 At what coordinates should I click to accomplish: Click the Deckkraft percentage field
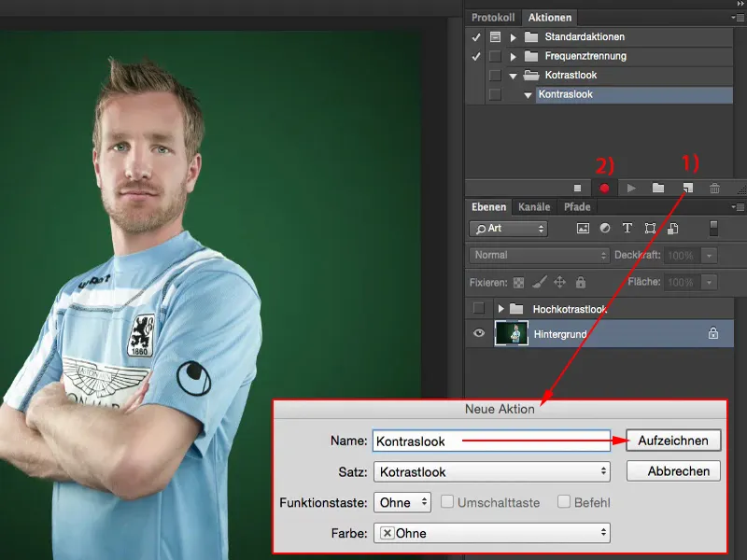[683, 256]
